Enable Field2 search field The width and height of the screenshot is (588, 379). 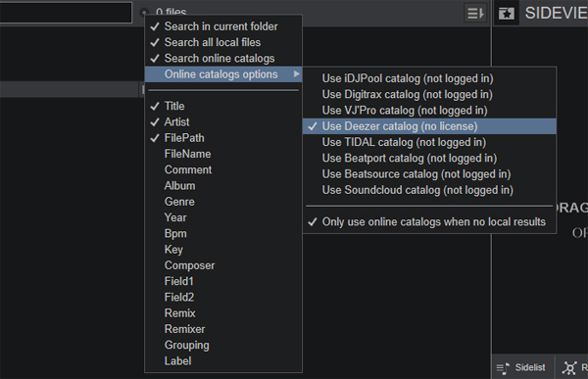223,298
